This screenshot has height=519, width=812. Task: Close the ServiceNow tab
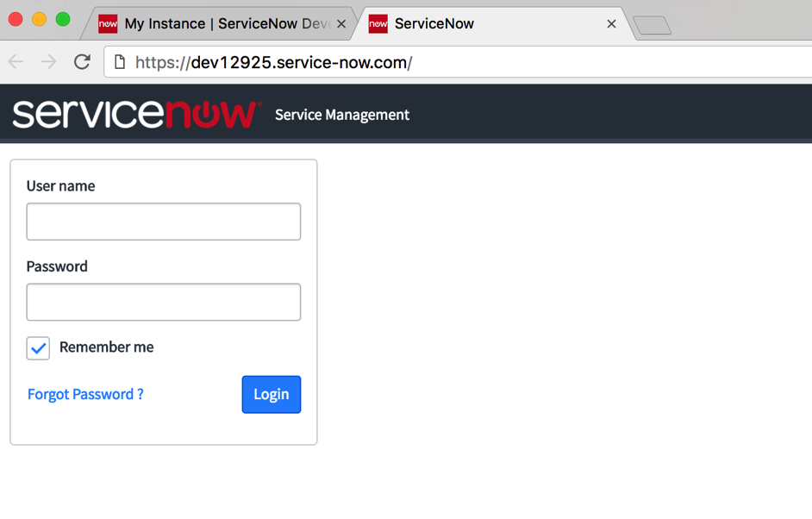coord(612,24)
